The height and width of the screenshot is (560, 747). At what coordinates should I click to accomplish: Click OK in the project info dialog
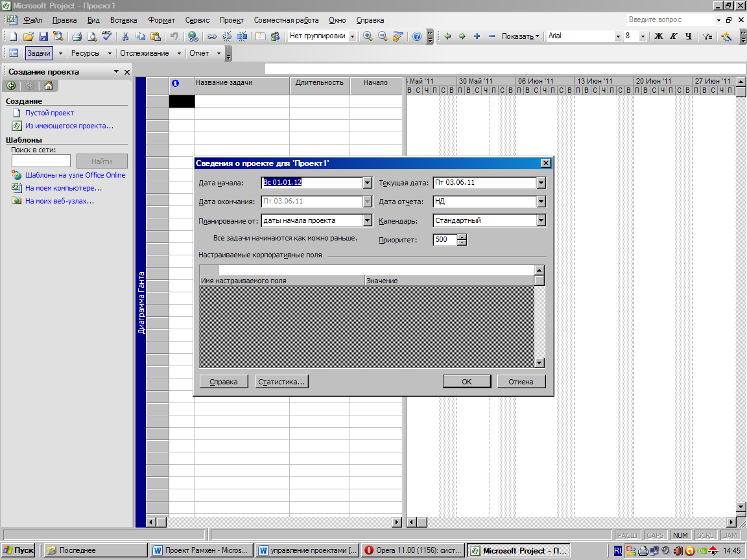pyautogui.click(x=467, y=381)
